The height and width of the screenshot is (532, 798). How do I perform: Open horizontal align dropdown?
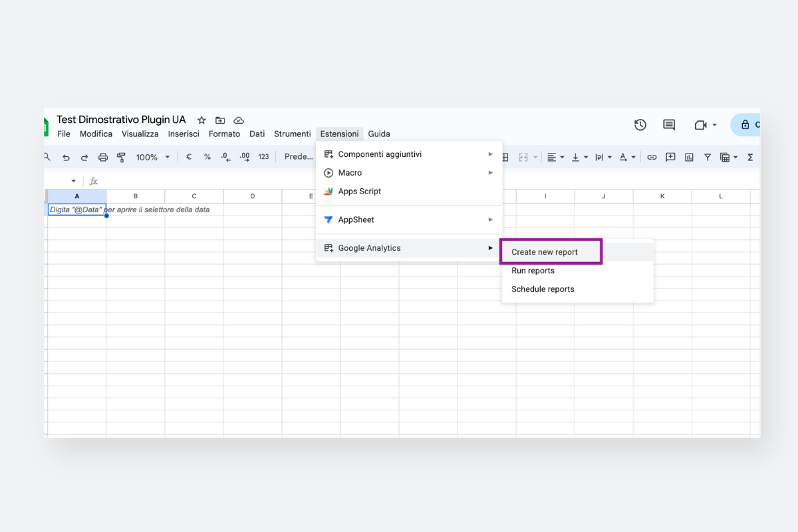click(x=556, y=158)
